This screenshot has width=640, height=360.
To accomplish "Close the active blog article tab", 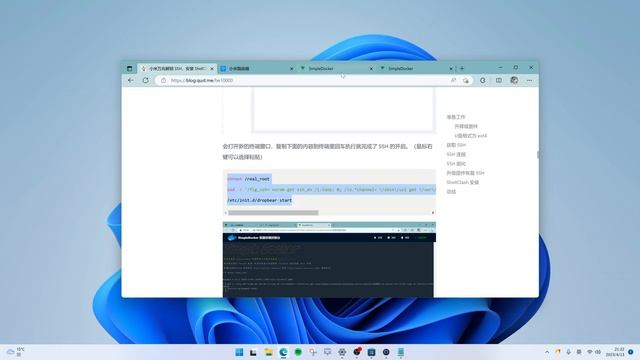I will coord(212,69).
